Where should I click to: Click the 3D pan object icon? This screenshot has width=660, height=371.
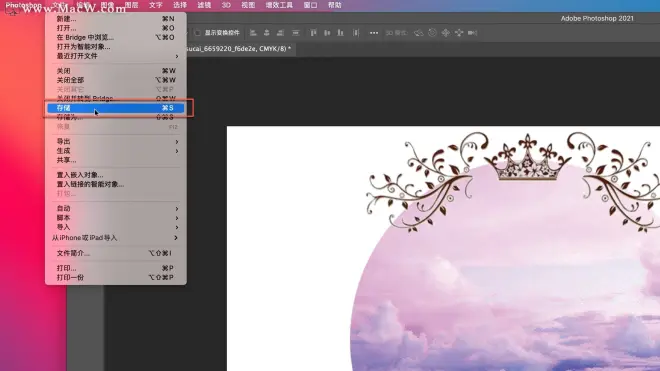click(446, 33)
